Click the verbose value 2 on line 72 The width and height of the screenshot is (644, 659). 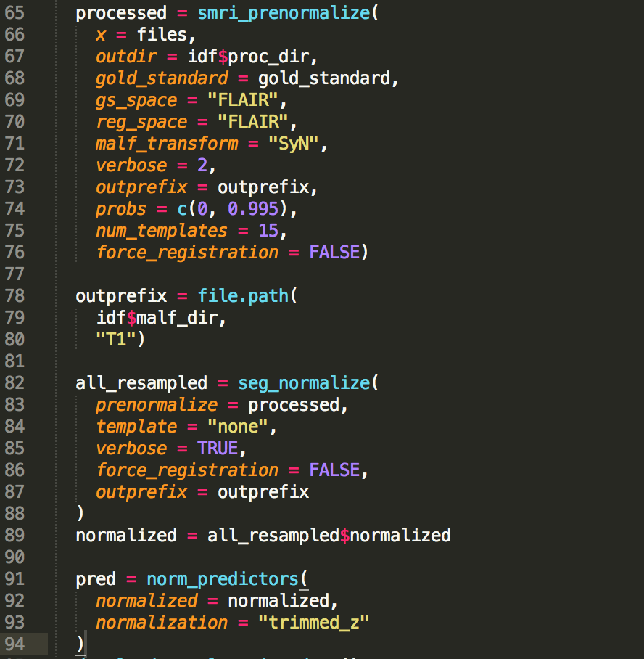(x=202, y=165)
